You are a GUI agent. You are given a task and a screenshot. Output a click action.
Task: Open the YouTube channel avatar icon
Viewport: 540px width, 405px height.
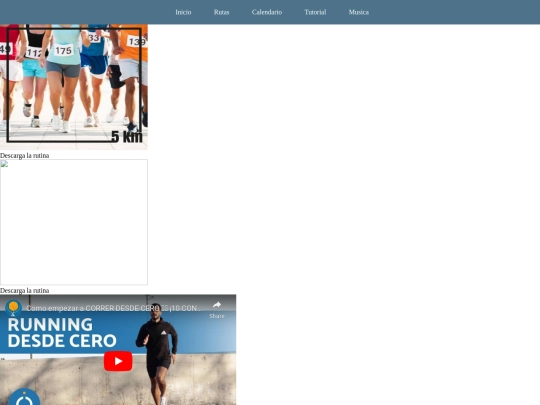coord(13,308)
